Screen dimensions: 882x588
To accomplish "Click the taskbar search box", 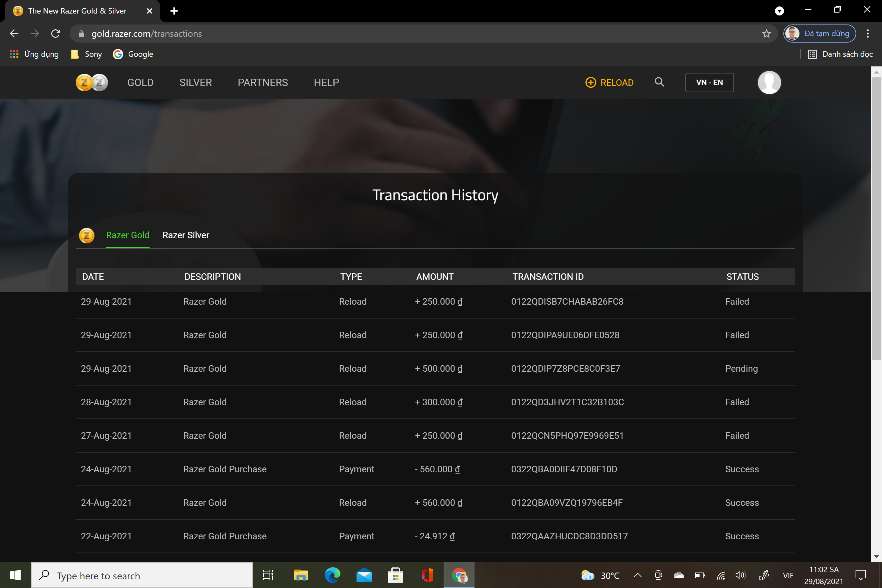I will pyautogui.click(x=142, y=575).
